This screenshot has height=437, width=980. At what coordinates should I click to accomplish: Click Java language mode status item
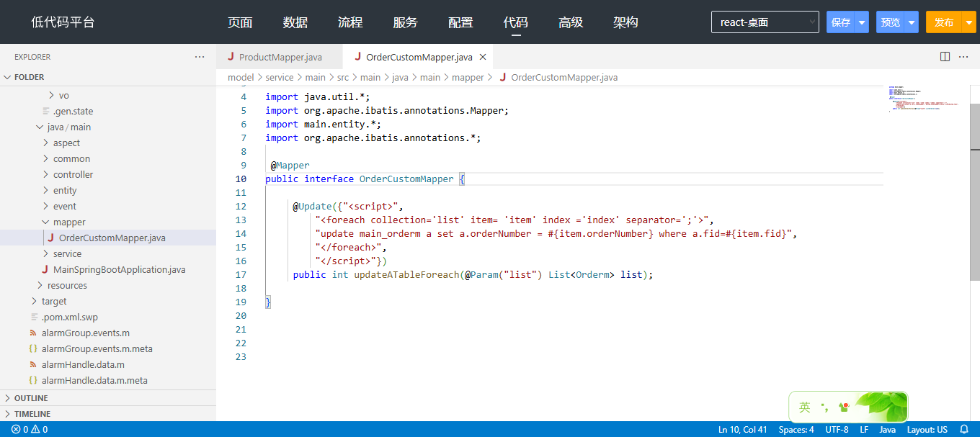pyautogui.click(x=888, y=429)
